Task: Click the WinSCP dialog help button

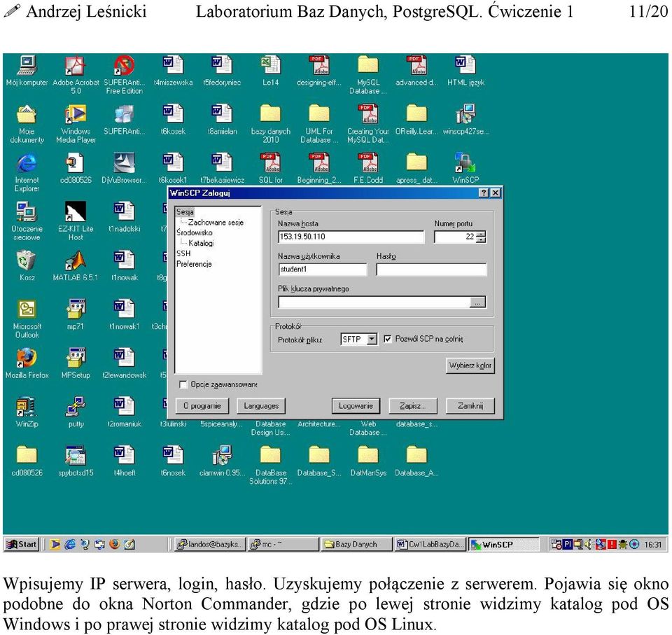Action: point(484,193)
